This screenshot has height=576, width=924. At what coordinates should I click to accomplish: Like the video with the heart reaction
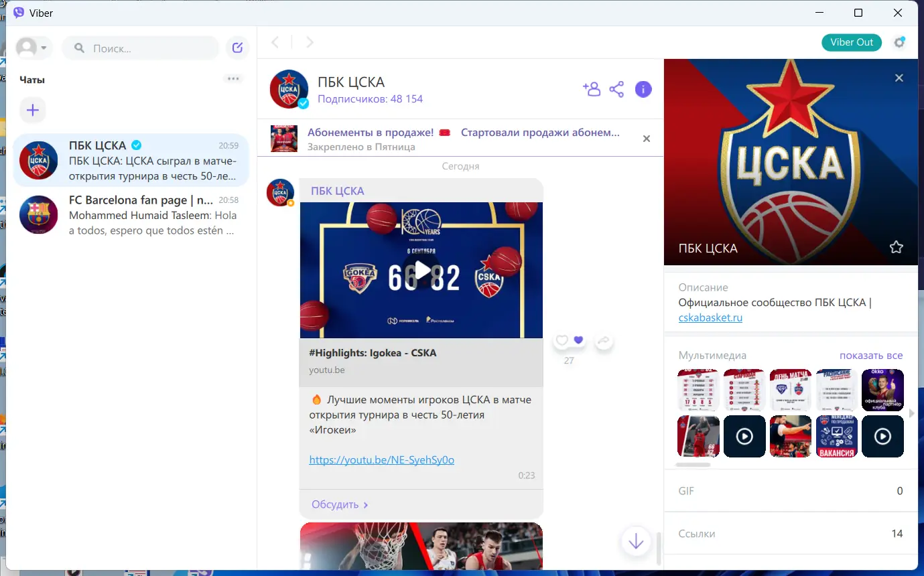(x=562, y=340)
